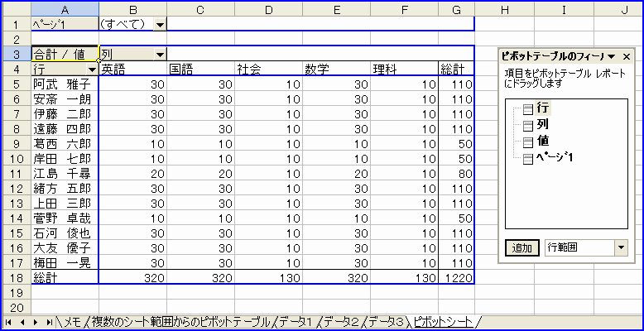Select the 梅田 一晃 row label
This screenshot has height=331, width=644.
[x=65, y=263]
